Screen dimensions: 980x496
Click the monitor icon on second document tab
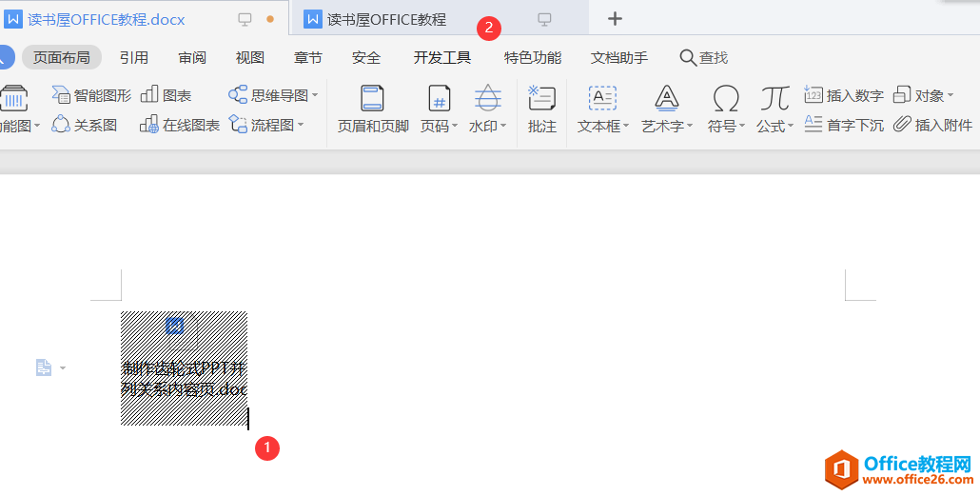[545, 19]
